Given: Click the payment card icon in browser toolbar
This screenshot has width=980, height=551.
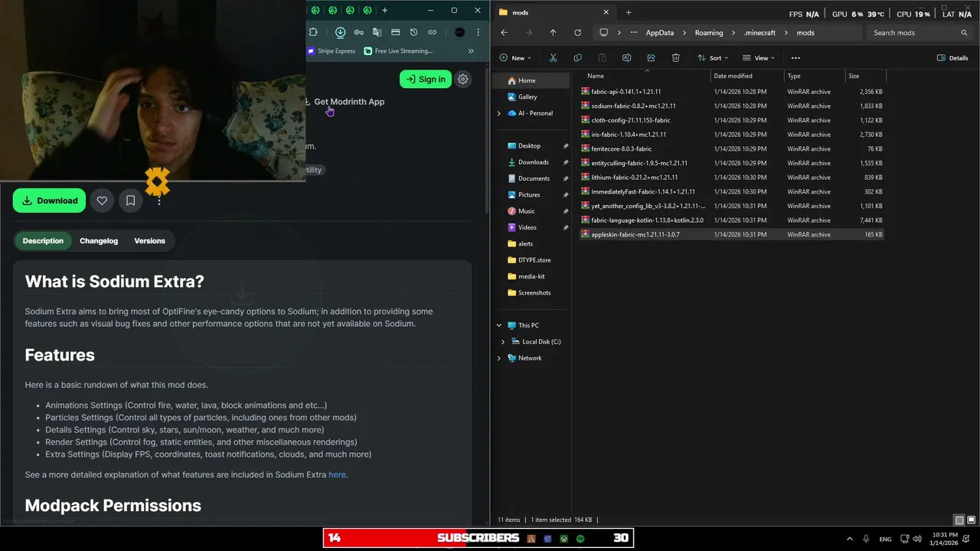Looking at the screenshot, I should [x=395, y=32].
